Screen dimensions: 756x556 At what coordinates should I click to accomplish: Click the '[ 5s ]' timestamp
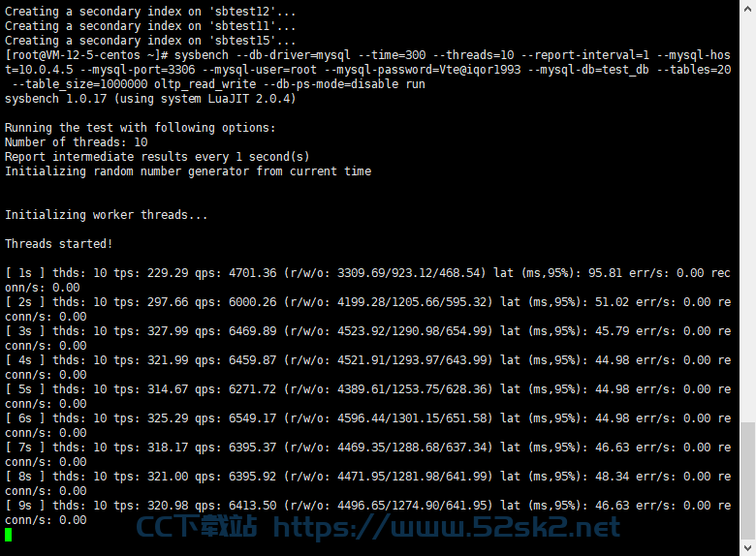click(x=24, y=389)
